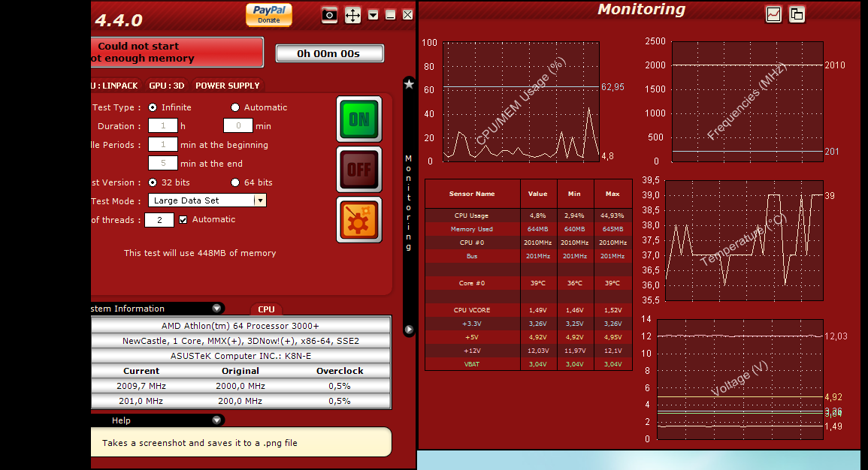Click the elapsed time 0h 00m 00s display
This screenshot has width=868, height=470.
329,53
